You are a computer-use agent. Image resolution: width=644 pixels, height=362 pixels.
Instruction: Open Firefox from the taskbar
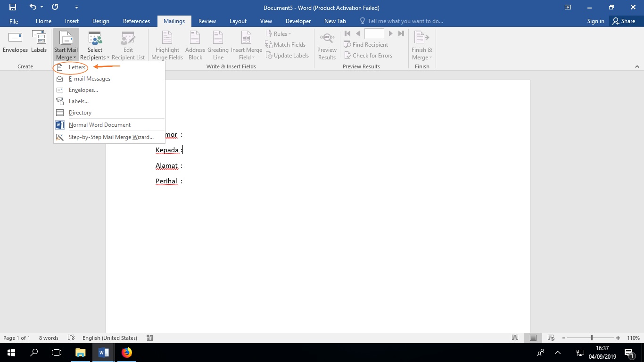pyautogui.click(x=127, y=353)
